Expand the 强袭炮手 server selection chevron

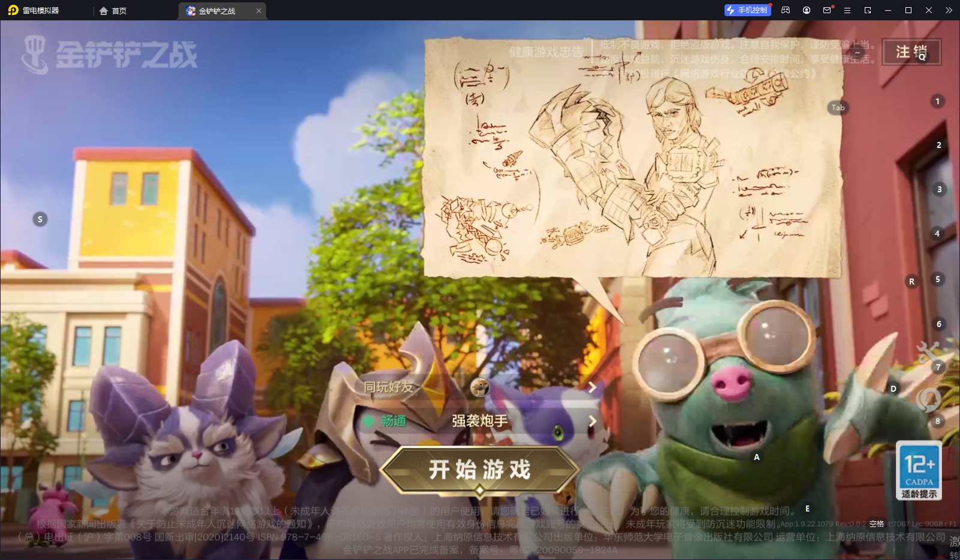[592, 421]
